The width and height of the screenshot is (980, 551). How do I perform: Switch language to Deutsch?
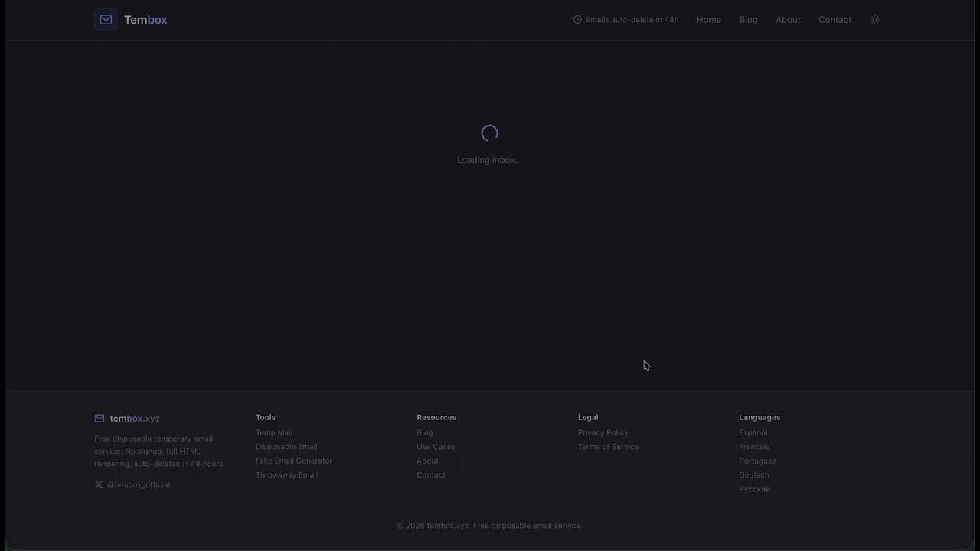753,474
